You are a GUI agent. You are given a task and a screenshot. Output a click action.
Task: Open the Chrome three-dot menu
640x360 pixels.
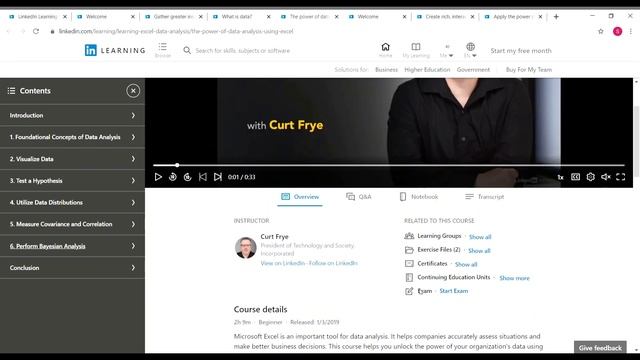tap(631, 31)
